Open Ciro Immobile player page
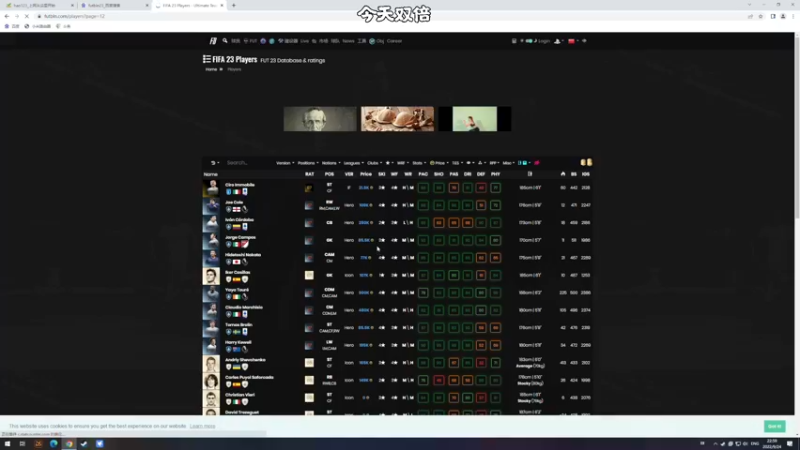This screenshot has height=450, width=800. [x=240, y=185]
